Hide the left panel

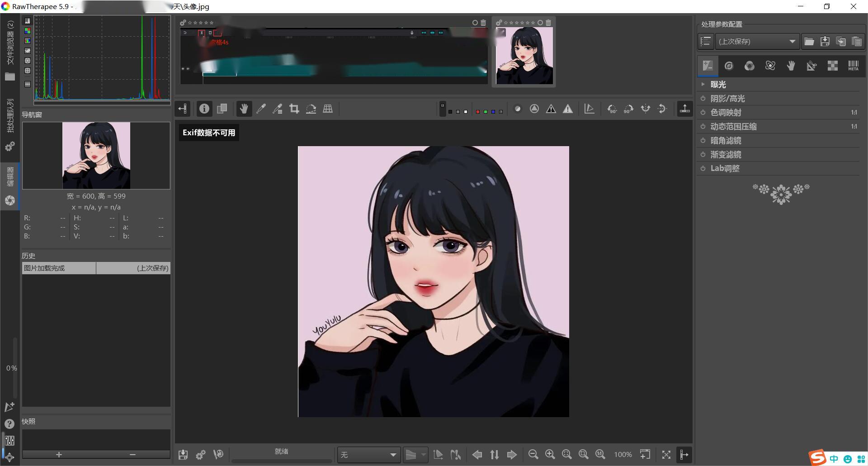click(x=183, y=109)
